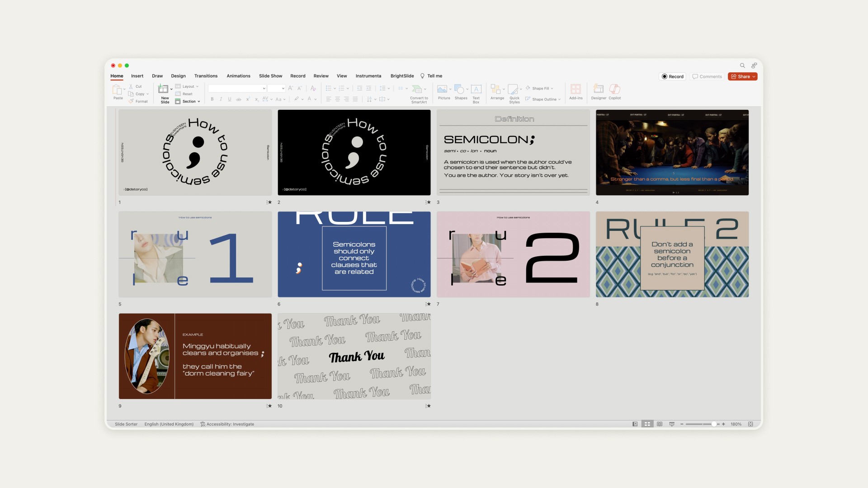Switch to the Slide Show tab

(270, 76)
